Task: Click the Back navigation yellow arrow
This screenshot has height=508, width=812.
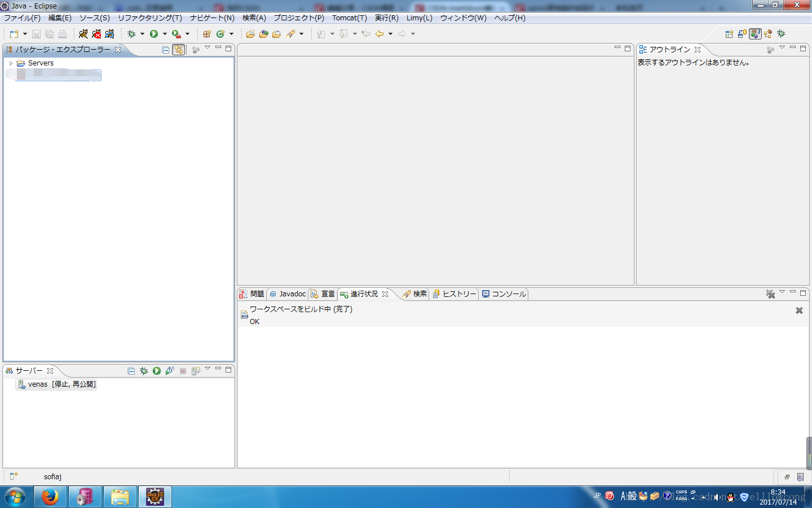Action: pos(379,34)
